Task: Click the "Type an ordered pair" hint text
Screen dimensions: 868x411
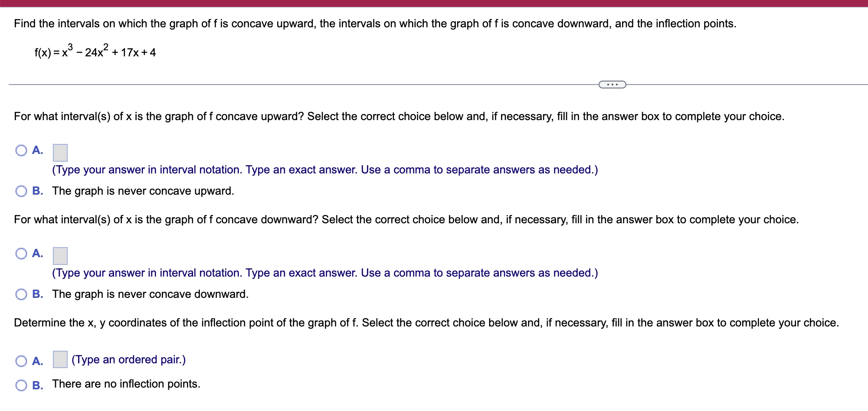Action: coord(129,359)
